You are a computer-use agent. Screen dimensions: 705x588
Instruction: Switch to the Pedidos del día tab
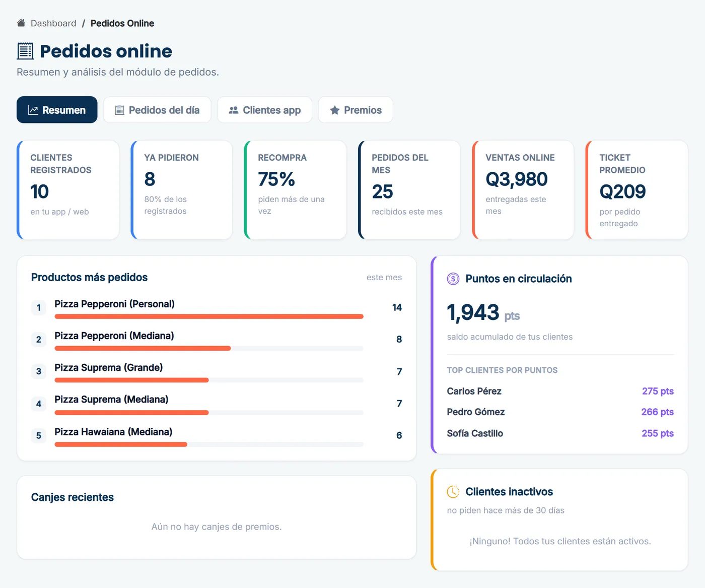(157, 110)
